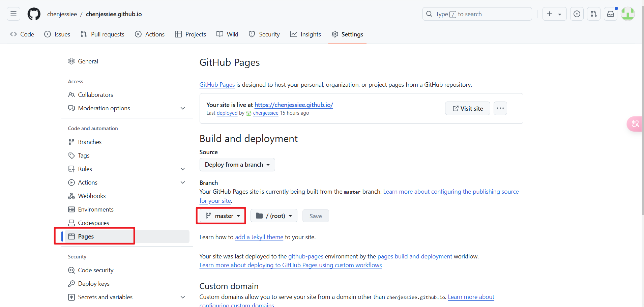The image size is (644, 307).
Task: Open the add a Jekyll theme link
Action: click(259, 237)
